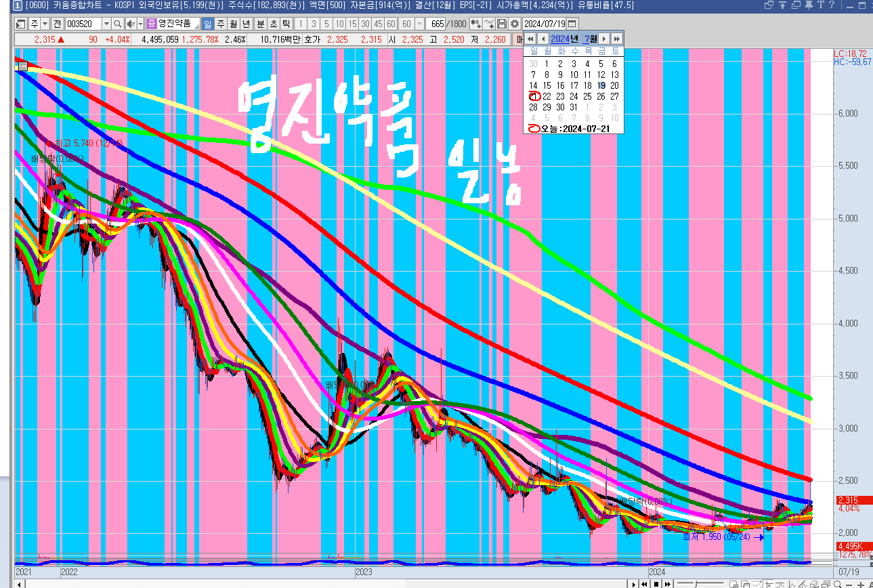873x588 pixels.
Task: Click the 15-minute interval button
Action: point(353,24)
